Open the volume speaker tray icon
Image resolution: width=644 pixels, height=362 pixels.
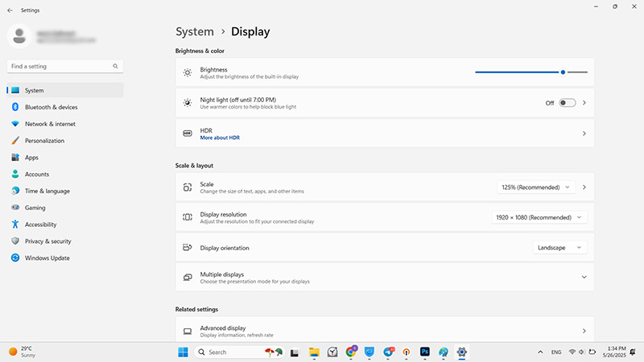point(581,352)
